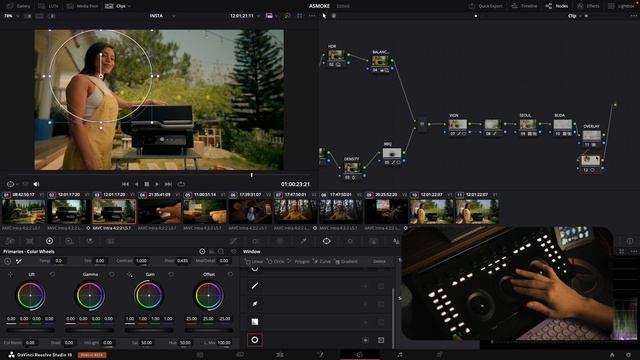This screenshot has width=640, height=360.
Task: Click the viewer scrubber playhead
Action: [252, 175]
